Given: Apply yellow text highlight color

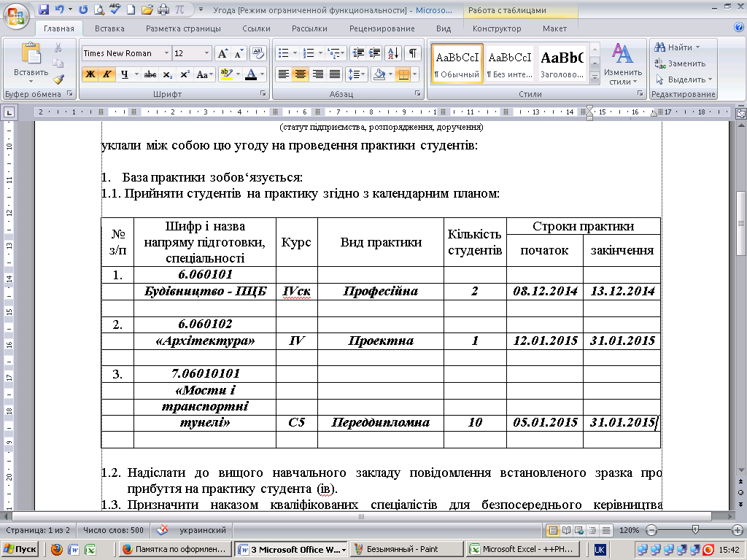Looking at the screenshot, I should pyautogui.click(x=226, y=74).
